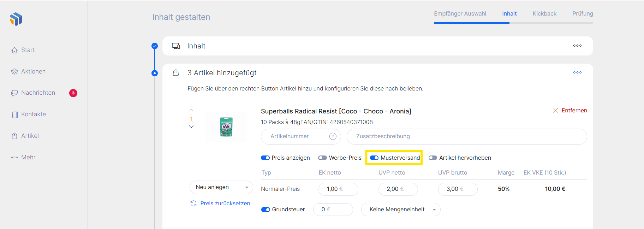This screenshot has width=644, height=229.
Task: Switch to the Prüfung tab
Action: point(583,14)
